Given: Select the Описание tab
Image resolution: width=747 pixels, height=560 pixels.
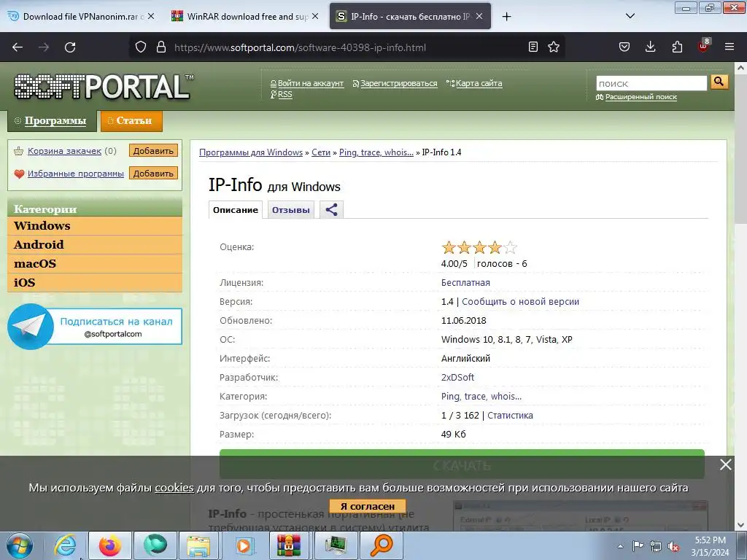Looking at the screenshot, I should click(x=236, y=210).
